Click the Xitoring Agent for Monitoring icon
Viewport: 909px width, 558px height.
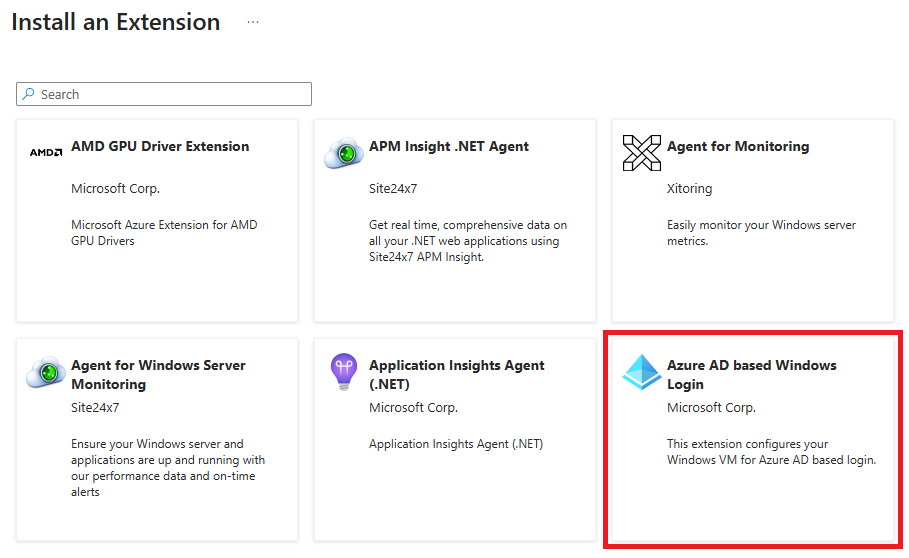642,153
